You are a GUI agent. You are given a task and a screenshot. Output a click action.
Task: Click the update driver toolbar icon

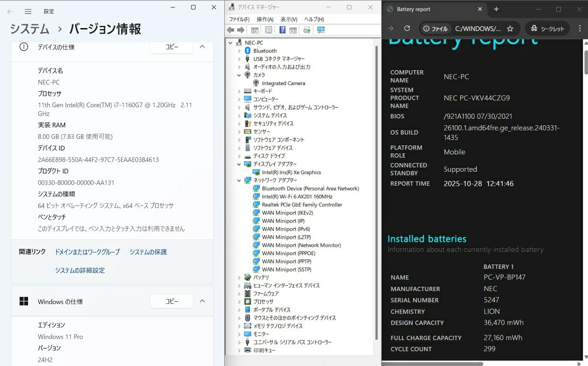coord(306,30)
